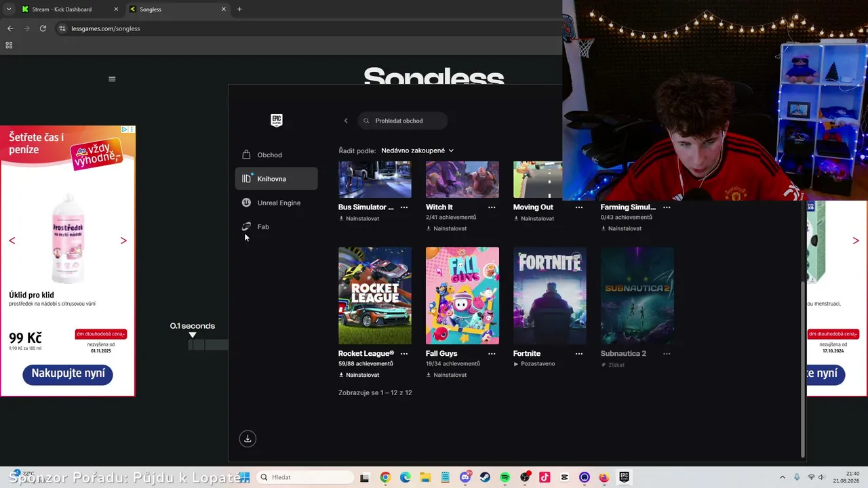Viewport: 868px width, 488px height.
Task: Open TikTok from the taskbar
Action: point(545,477)
